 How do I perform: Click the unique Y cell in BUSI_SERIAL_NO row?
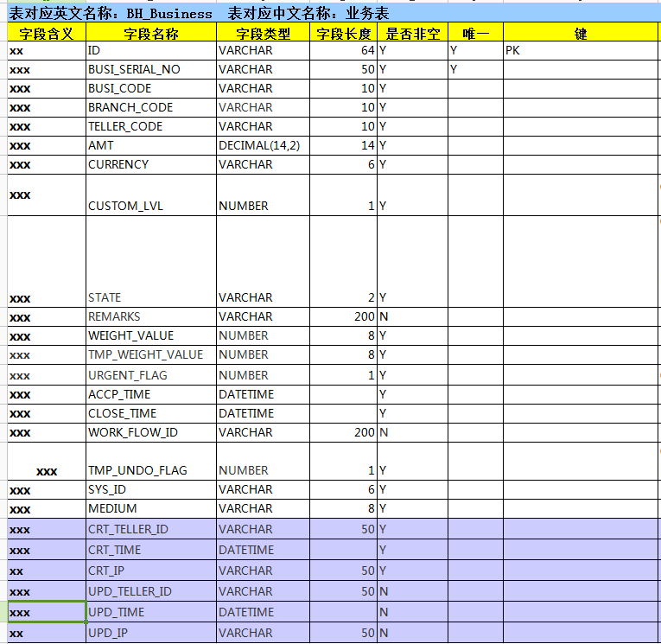[x=475, y=70]
